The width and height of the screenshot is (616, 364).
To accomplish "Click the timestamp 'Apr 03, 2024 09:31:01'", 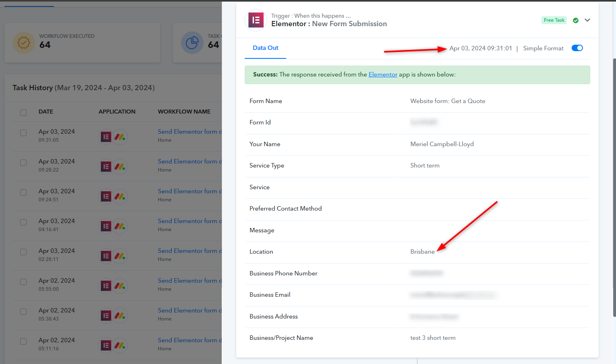I will [481, 48].
